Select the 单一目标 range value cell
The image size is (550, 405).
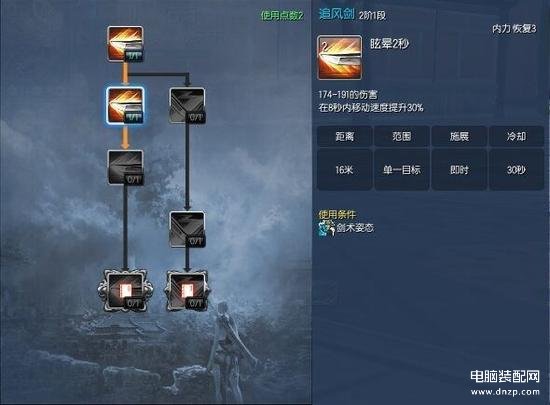(402, 170)
